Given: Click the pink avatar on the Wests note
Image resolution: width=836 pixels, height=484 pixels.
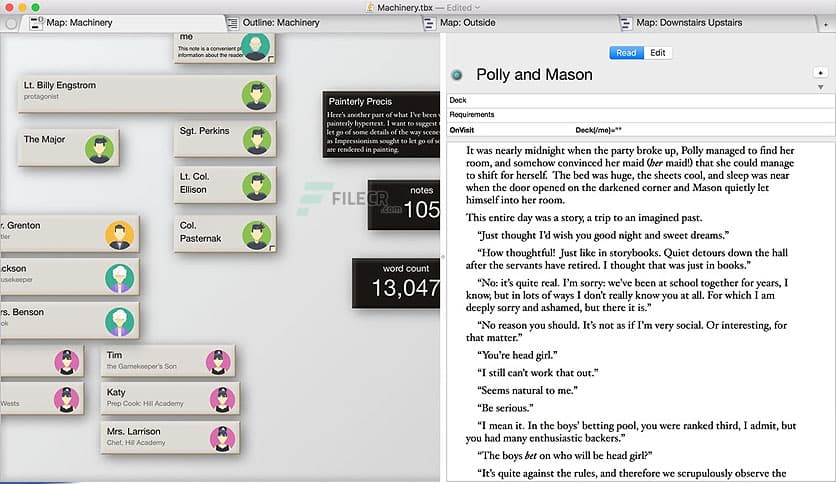Looking at the screenshot, I should (67, 399).
